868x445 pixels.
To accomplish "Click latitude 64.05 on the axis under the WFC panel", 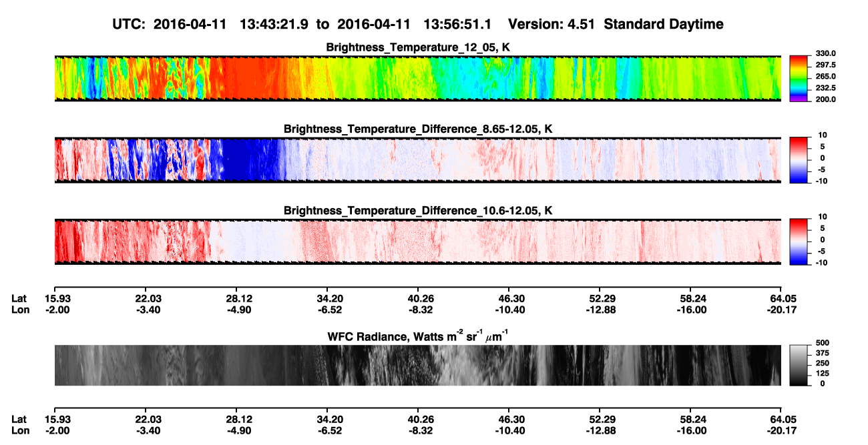I will pos(782,419).
